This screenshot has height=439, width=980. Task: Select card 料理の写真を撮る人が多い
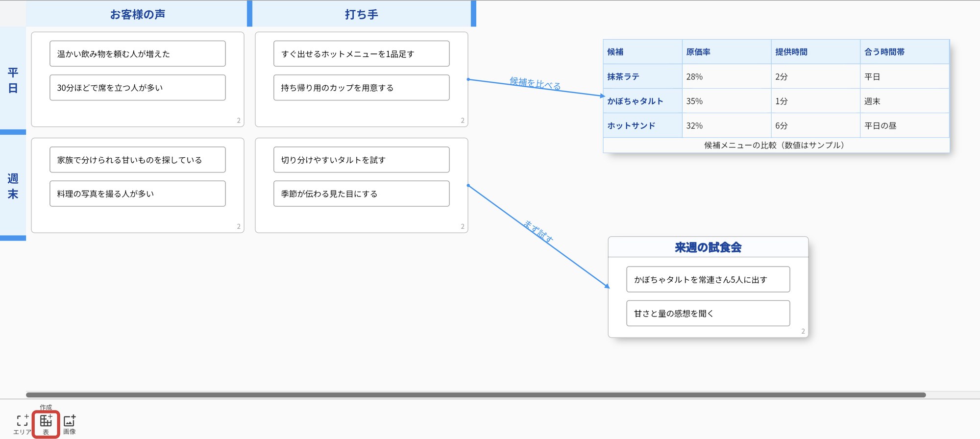(138, 194)
